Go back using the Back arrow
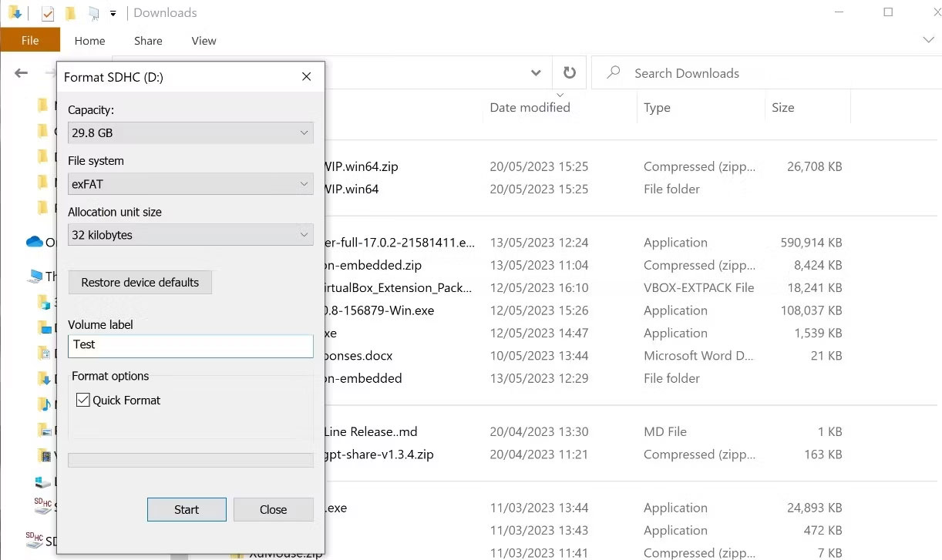Image resolution: width=942 pixels, height=560 pixels. (x=22, y=73)
